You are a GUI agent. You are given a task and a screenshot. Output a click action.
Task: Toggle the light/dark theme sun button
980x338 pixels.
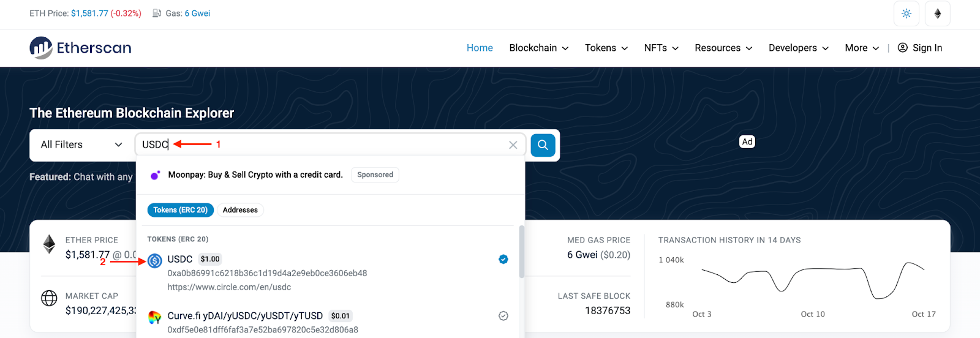tap(907, 13)
